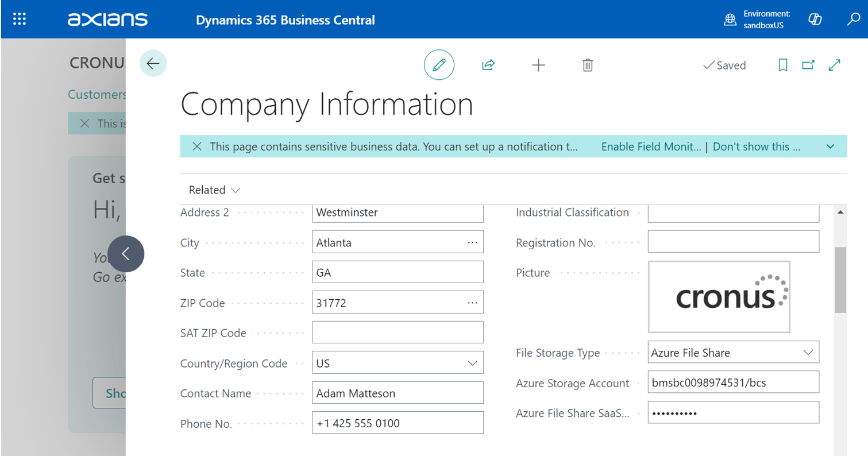The height and width of the screenshot is (456, 868).
Task: Open page in new window icon
Action: 808,65
